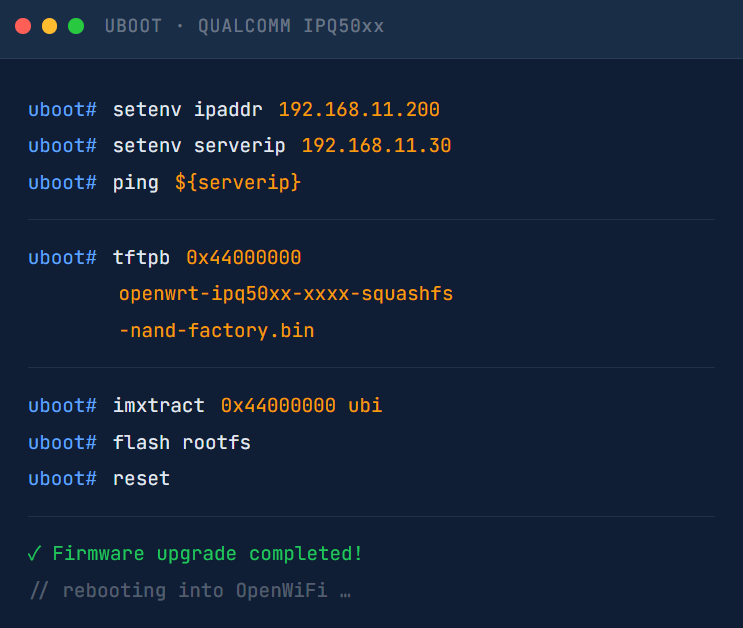This screenshot has height=628, width=743.
Task: Click the title text UBOOT · QUALCOMM IPQ50xx
Action: click(244, 26)
